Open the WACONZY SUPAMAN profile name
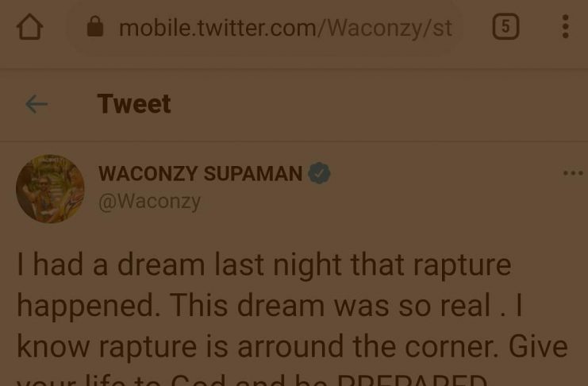The width and height of the screenshot is (588, 386). point(200,173)
